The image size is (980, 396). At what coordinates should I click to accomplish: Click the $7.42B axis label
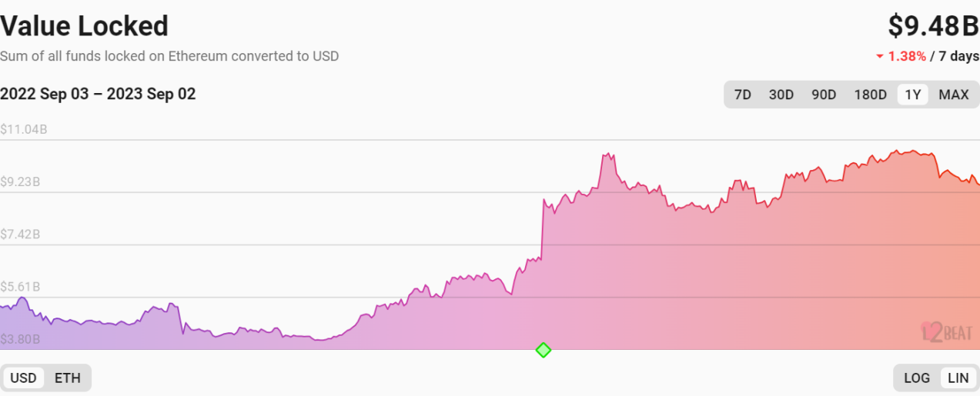point(21,235)
